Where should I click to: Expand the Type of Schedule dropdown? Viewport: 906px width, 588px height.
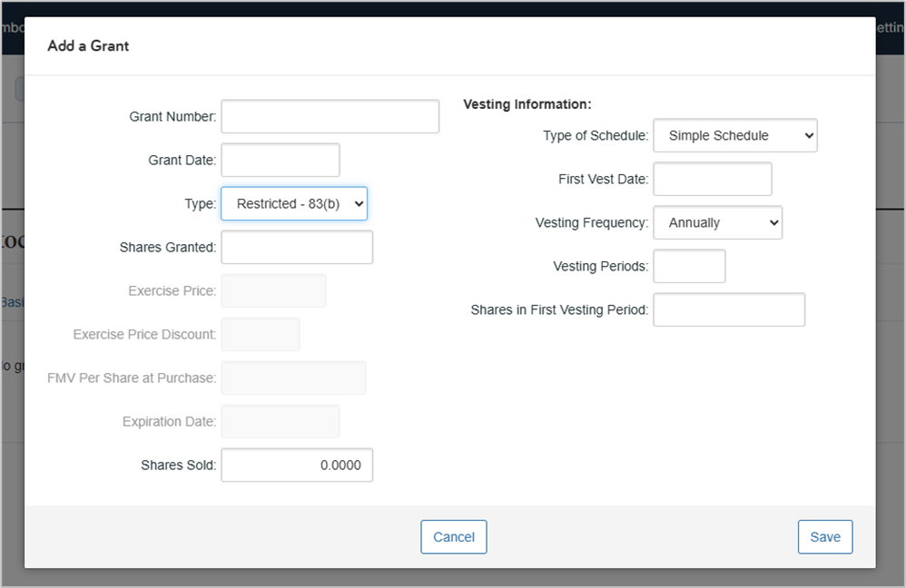(x=734, y=135)
